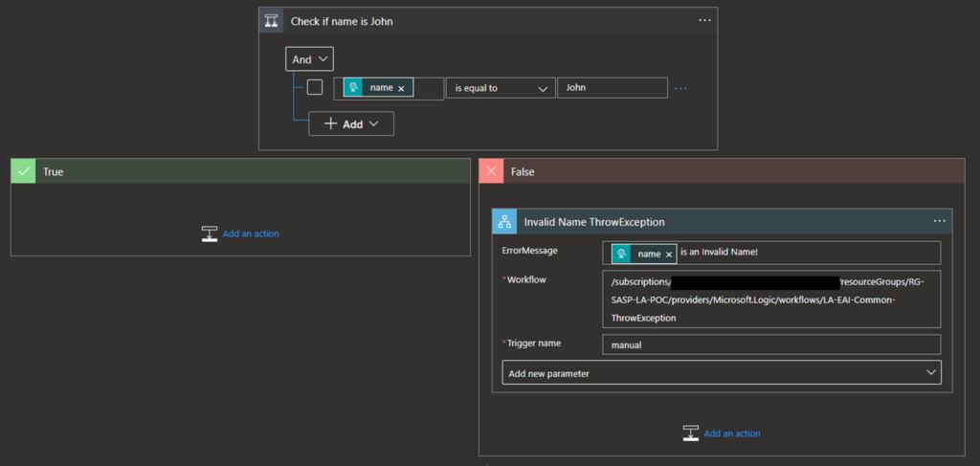Remove the name token from ErrorMessage field
980x466 pixels.
pos(669,254)
